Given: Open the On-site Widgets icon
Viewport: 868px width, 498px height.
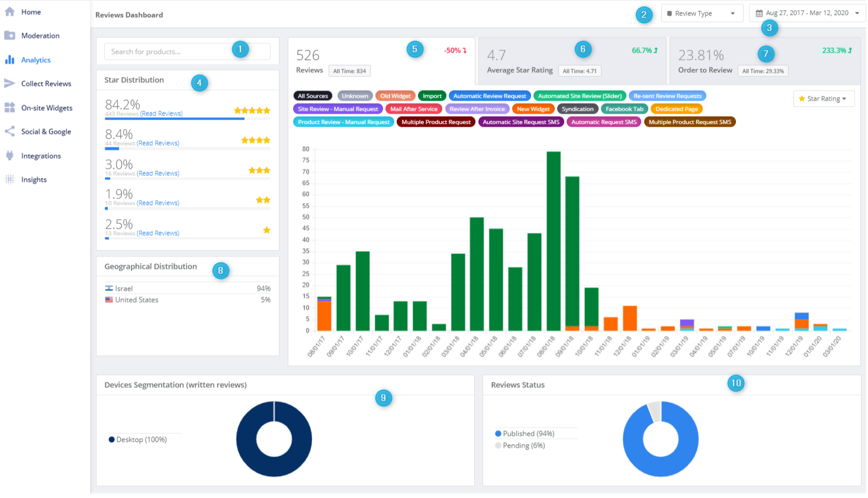Looking at the screenshot, I should [9, 108].
